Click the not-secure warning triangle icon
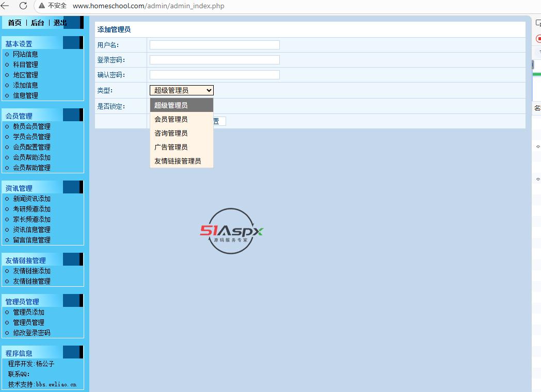Viewport: 541px width, 392px height. (x=42, y=6)
